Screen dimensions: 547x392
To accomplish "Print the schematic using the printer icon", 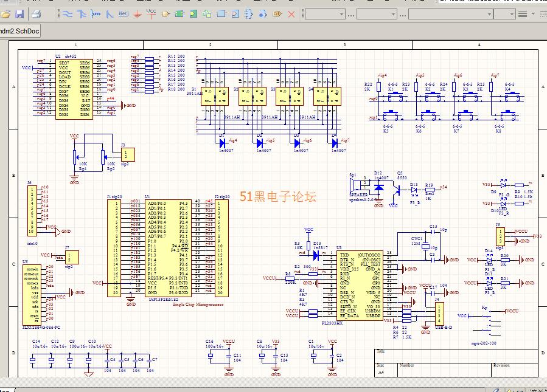I will tap(36, 13).
